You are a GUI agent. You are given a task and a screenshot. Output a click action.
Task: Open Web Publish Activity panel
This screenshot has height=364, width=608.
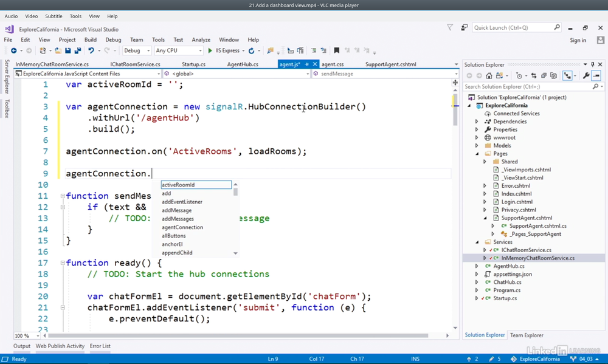tap(60, 346)
